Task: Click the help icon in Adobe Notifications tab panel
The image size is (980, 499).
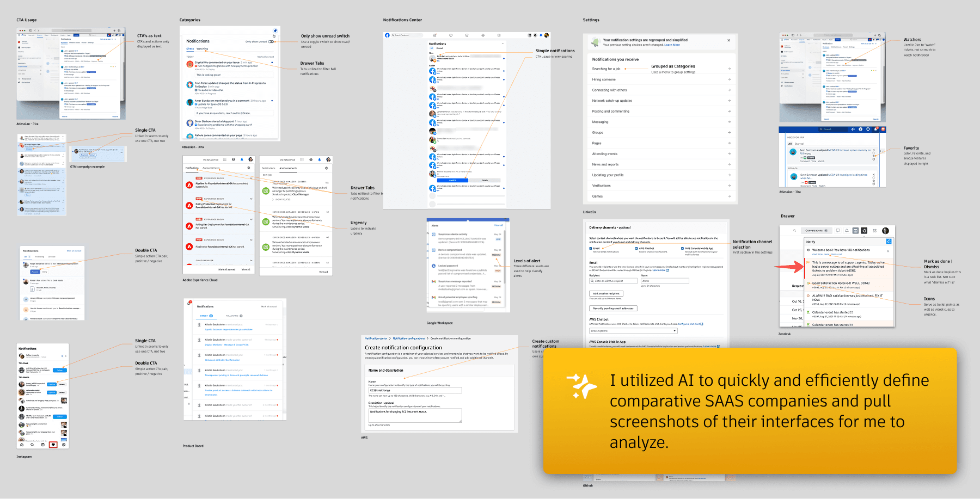Action: [233, 159]
